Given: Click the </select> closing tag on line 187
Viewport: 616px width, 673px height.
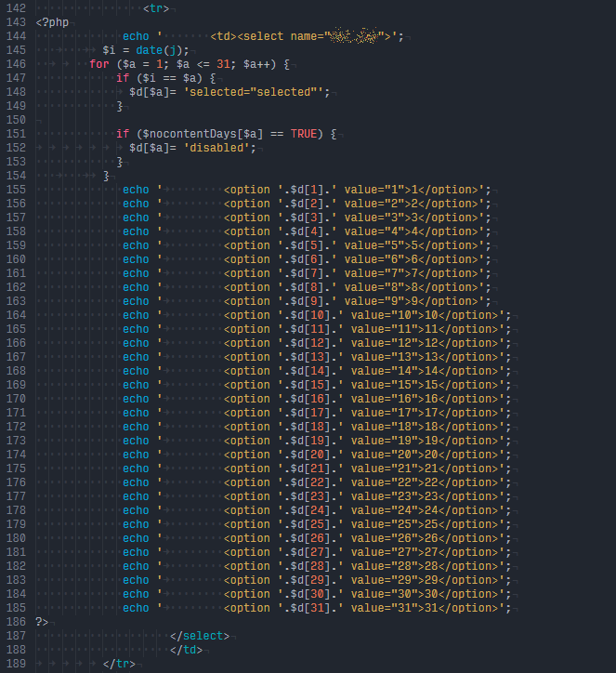Looking at the screenshot, I should (x=200, y=636).
